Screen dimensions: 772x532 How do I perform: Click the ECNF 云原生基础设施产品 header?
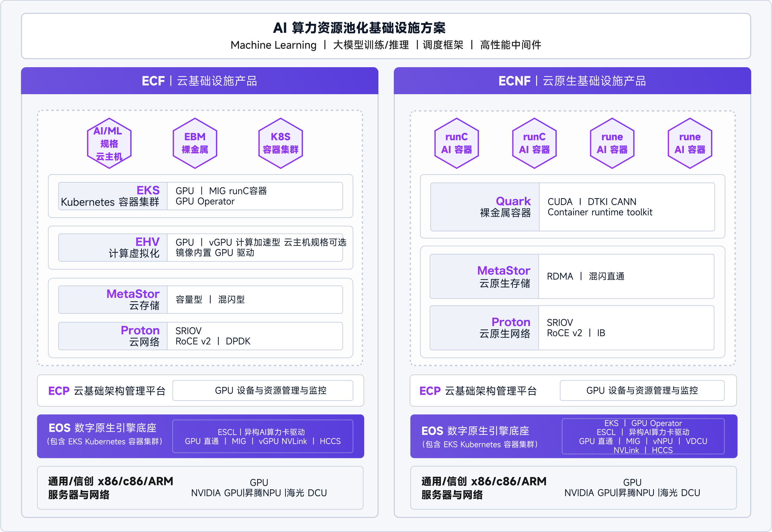572,81
